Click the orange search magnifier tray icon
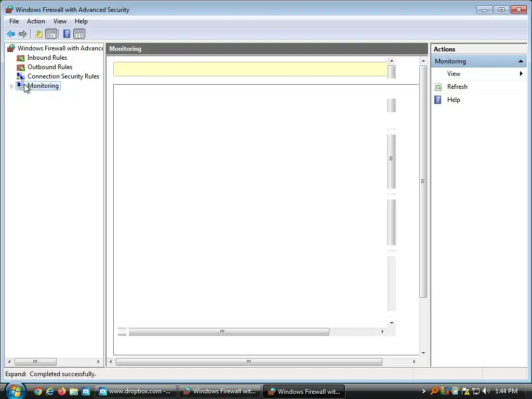Viewport: 532px width, 399px height. click(x=434, y=391)
